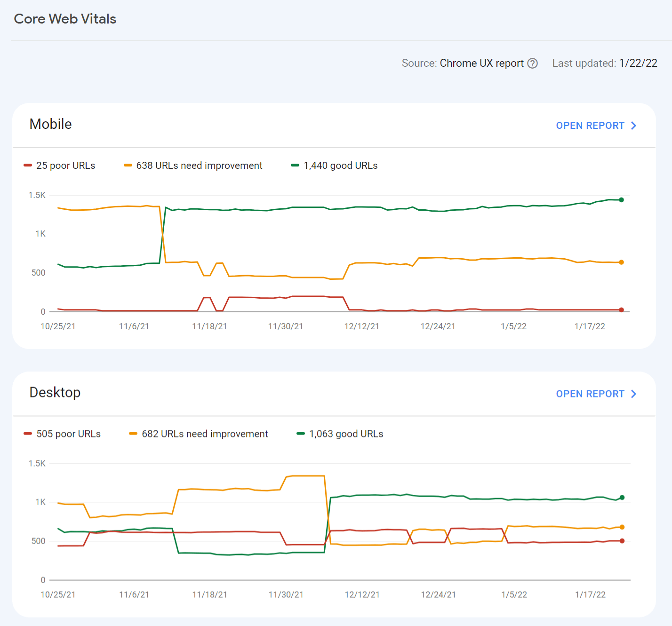
Task: Click the red legend dash for Desktop poor URLs
Action: coord(28,434)
